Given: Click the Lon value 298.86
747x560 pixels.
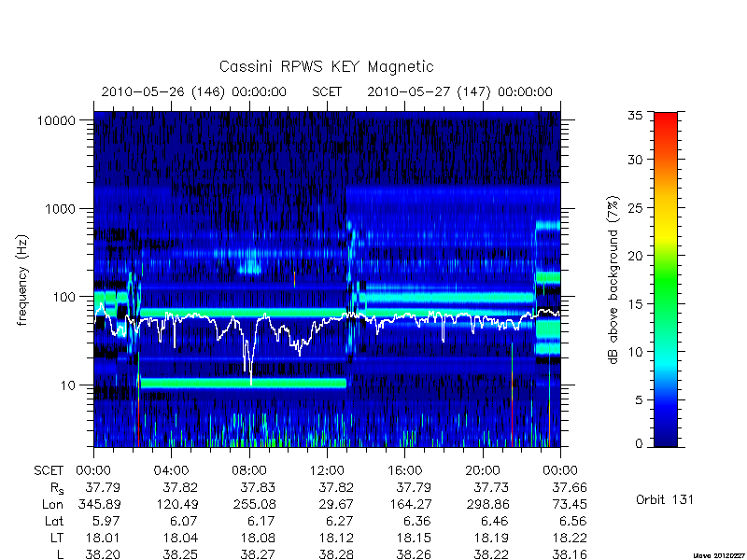Looking at the screenshot, I should pyautogui.click(x=486, y=504).
